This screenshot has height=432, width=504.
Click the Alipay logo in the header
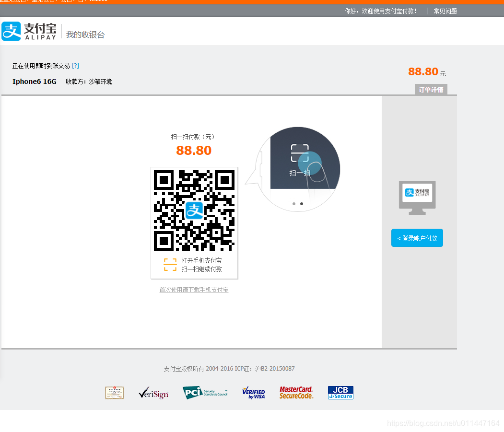29,31
